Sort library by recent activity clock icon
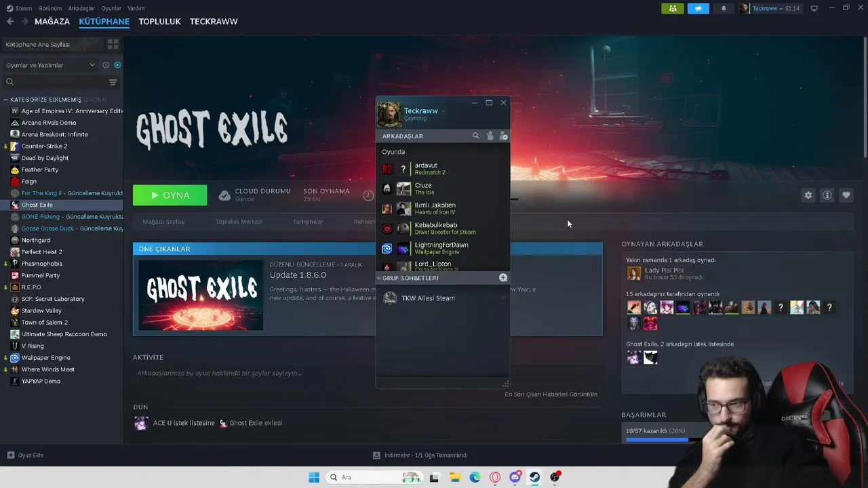The width and height of the screenshot is (868, 488). point(106,65)
